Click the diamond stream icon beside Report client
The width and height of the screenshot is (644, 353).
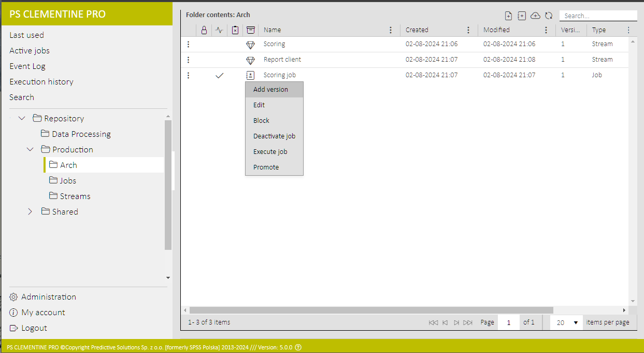click(251, 60)
